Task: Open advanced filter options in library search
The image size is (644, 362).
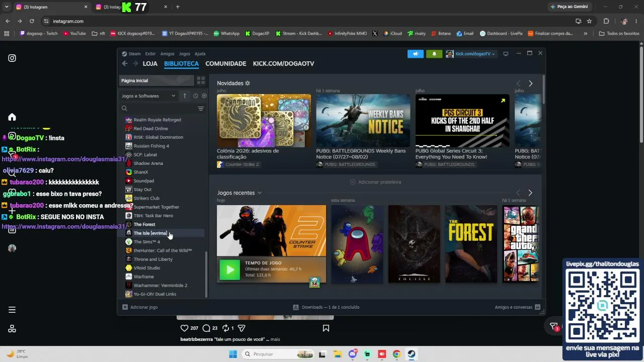Action: click(201, 109)
